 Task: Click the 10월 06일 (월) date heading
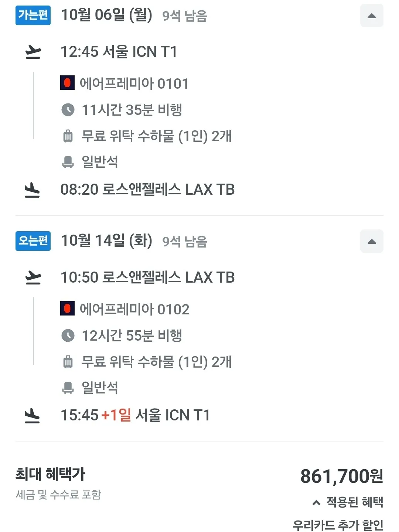coord(106,15)
